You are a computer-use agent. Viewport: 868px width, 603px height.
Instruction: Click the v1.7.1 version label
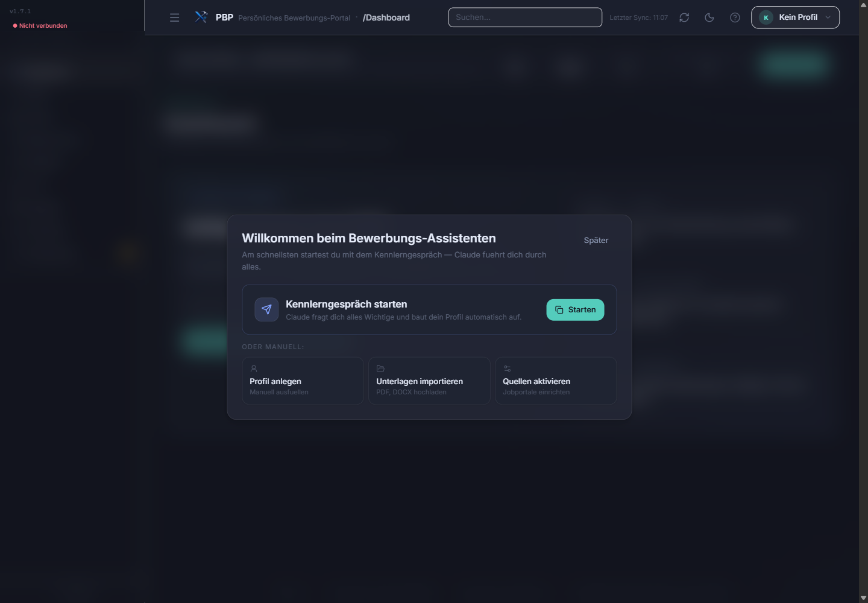click(x=20, y=11)
